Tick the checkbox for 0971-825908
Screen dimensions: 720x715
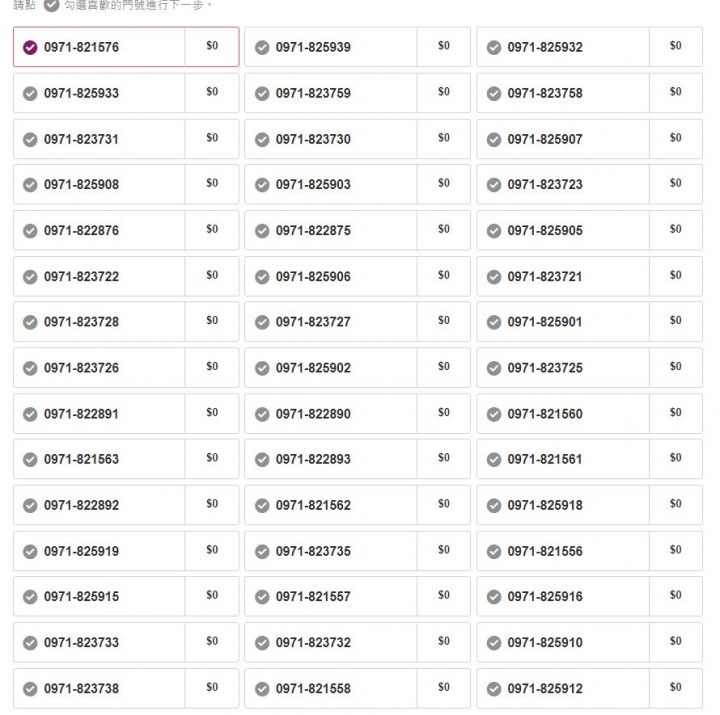(30, 185)
